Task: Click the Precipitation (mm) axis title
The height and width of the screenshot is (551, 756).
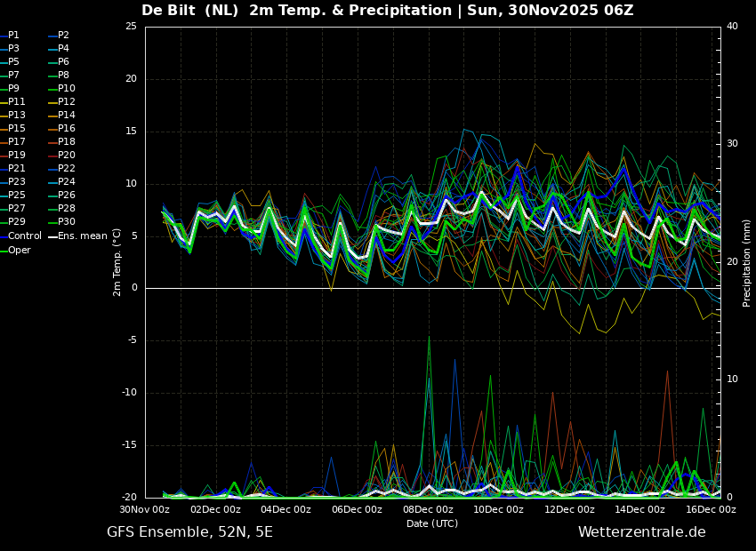Action: [747, 262]
